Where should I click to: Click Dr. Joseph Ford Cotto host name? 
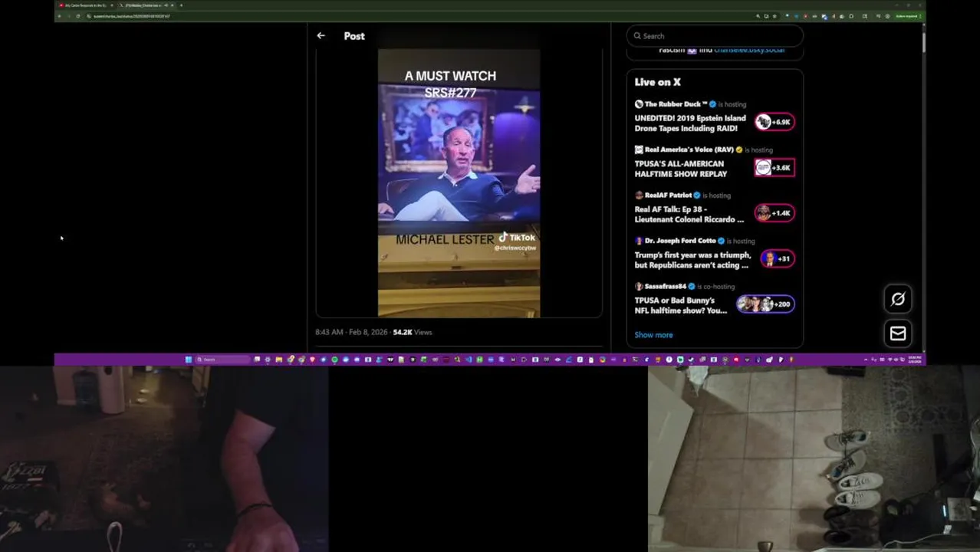coord(680,241)
